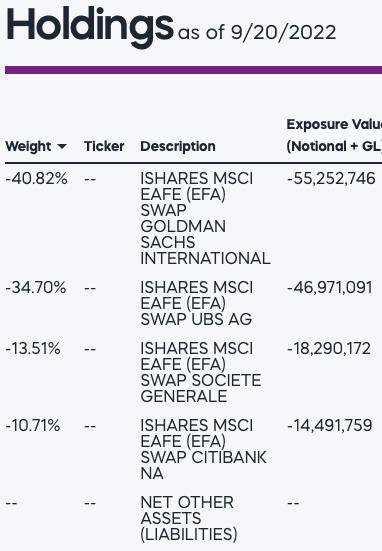Click the Weight sort arrow icon

coord(62,147)
